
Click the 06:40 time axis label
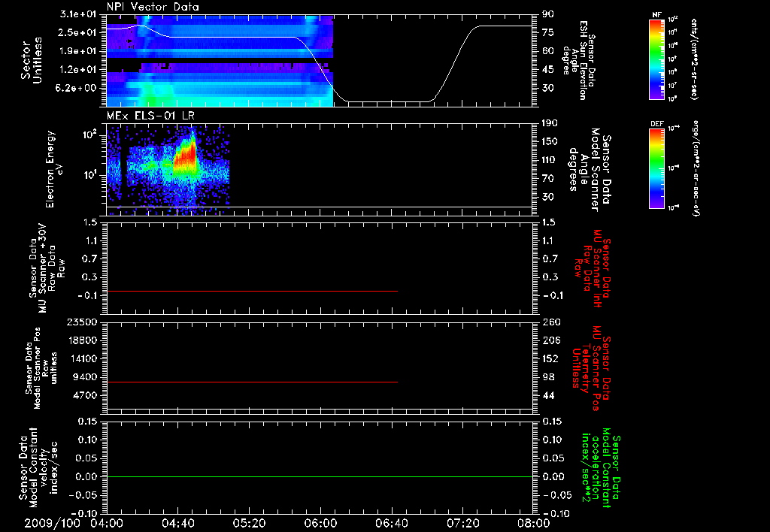coord(391,523)
